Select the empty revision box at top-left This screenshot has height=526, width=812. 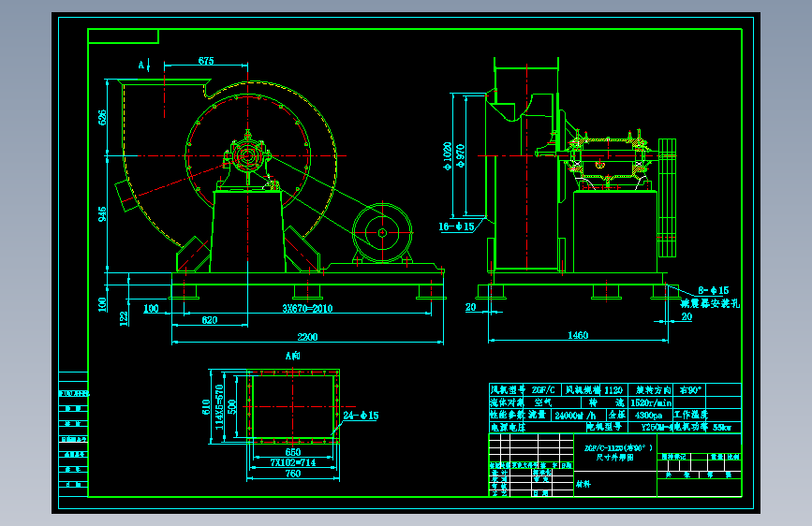124,37
